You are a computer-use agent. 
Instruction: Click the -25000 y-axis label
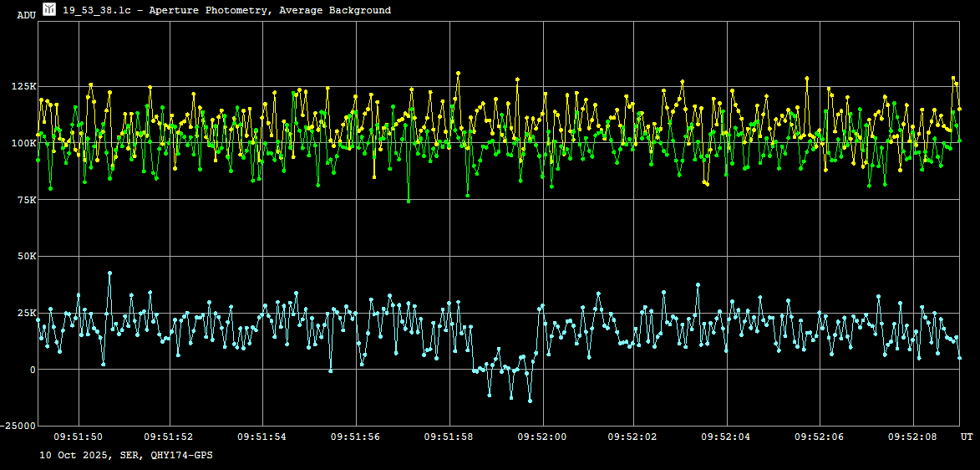click(19, 426)
